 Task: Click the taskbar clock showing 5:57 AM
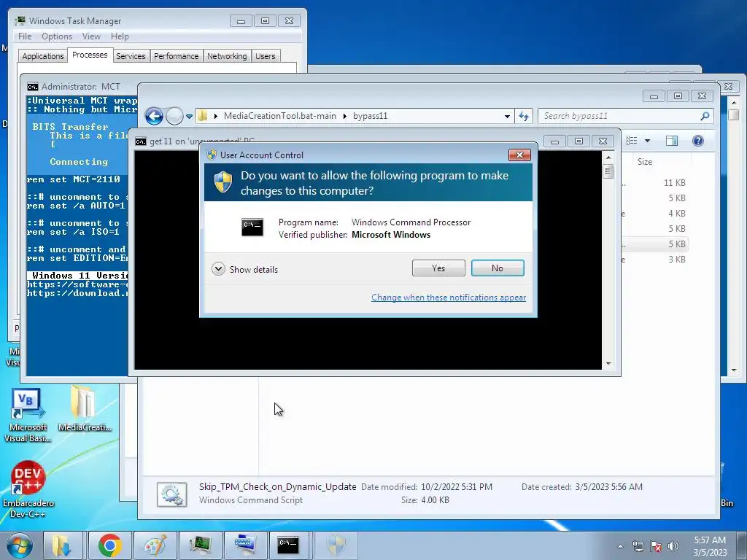click(710, 546)
